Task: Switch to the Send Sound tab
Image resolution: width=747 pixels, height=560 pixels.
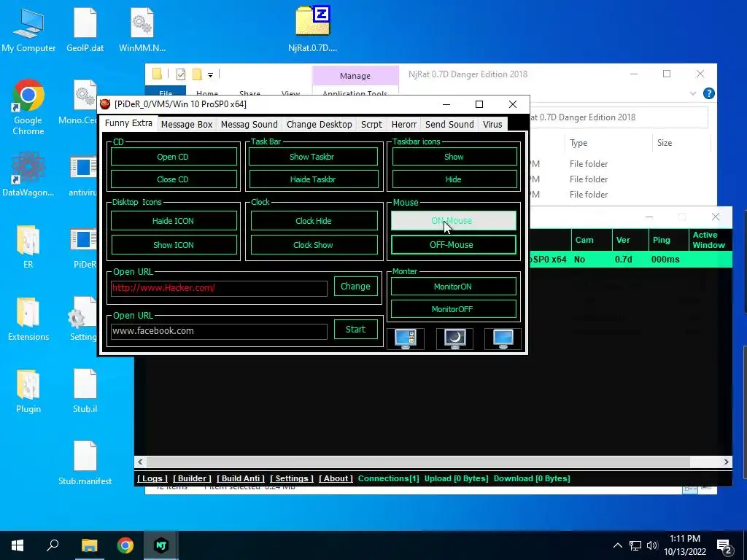Action: (449, 124)
